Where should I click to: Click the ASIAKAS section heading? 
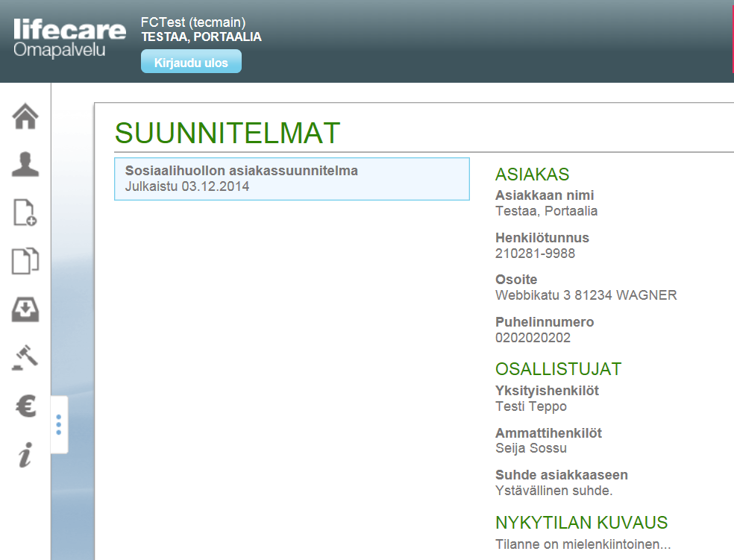tap(533, 174)
